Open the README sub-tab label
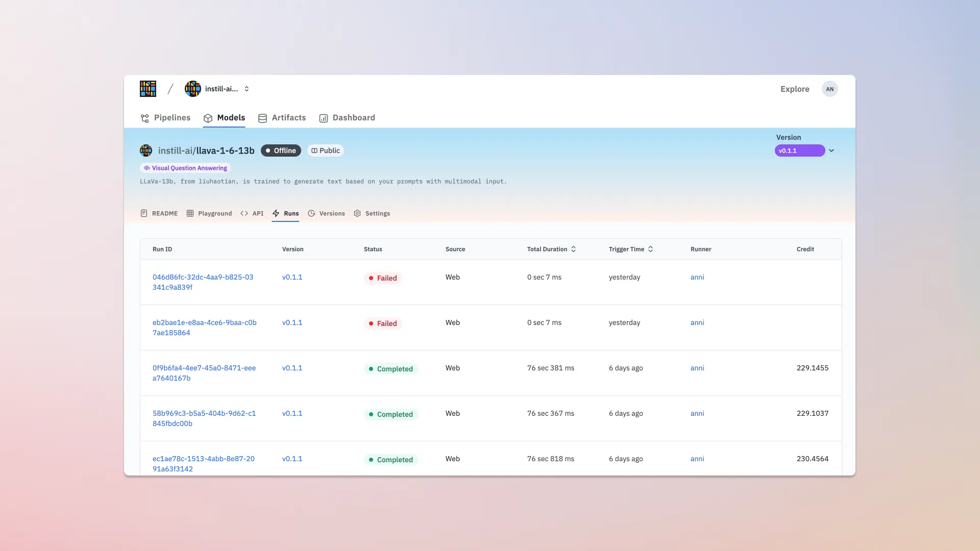Viewport: 980px width, 551px height. (165, 213)
